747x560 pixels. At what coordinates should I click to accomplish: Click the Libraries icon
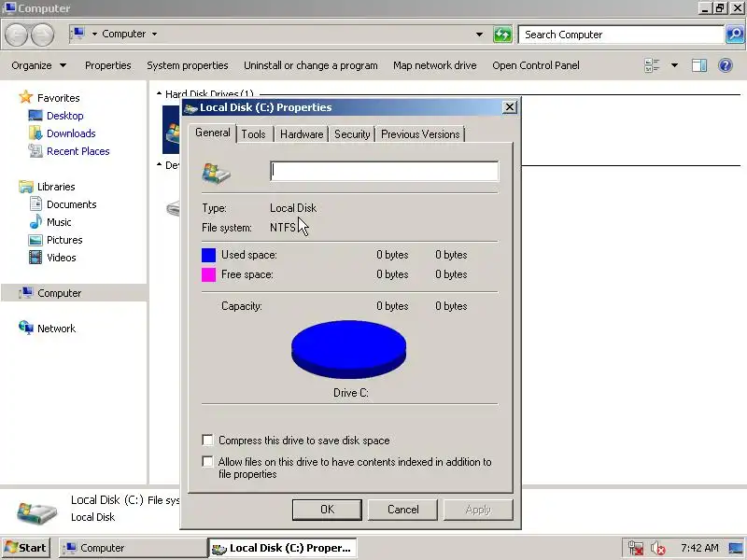(26, 186)
